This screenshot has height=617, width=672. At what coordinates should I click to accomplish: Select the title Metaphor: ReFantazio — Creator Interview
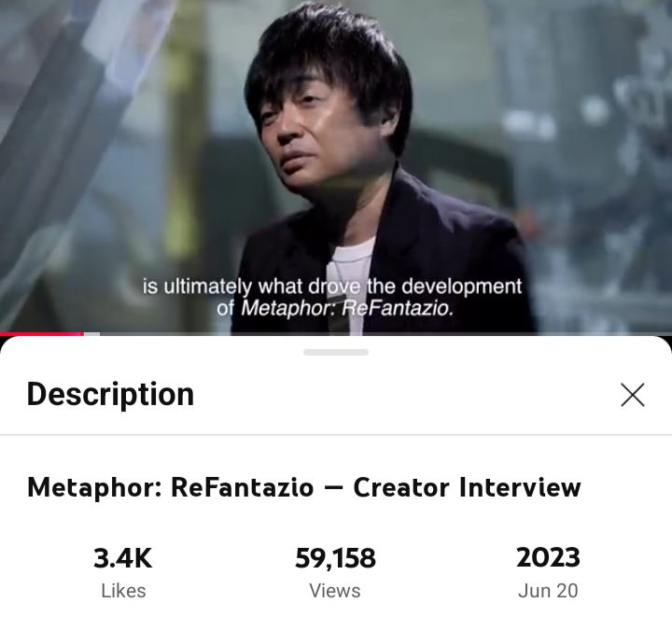(x=304, y=487)
